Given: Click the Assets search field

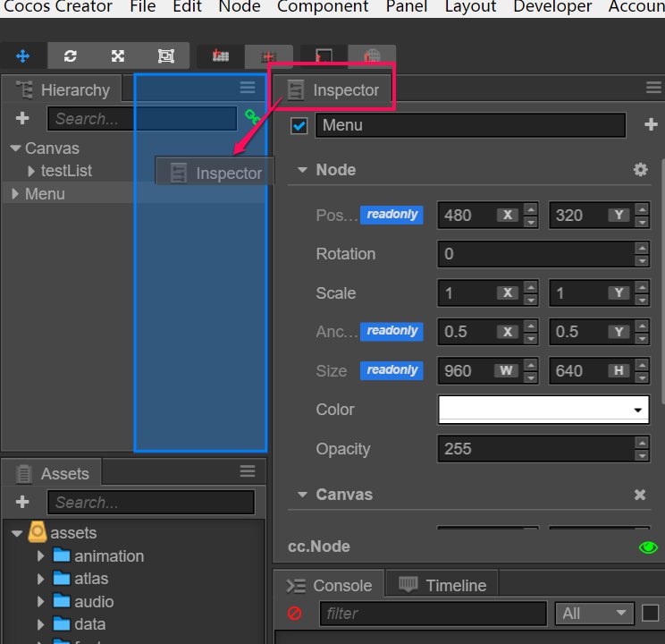Looking at the screenshot, I should (151, 502).
